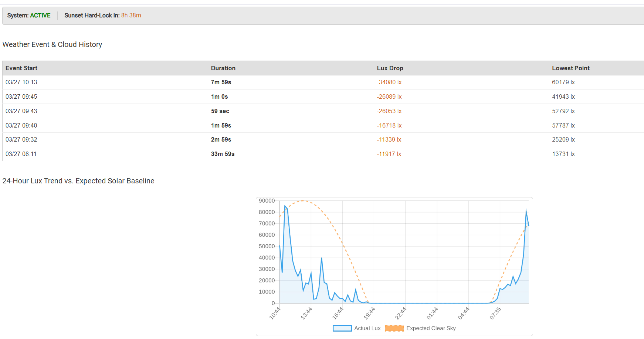Screen dimensions: 644x339
Task: Toggle the Expected Clear Sky legend swatch
Action: click(x=394, y=328)
